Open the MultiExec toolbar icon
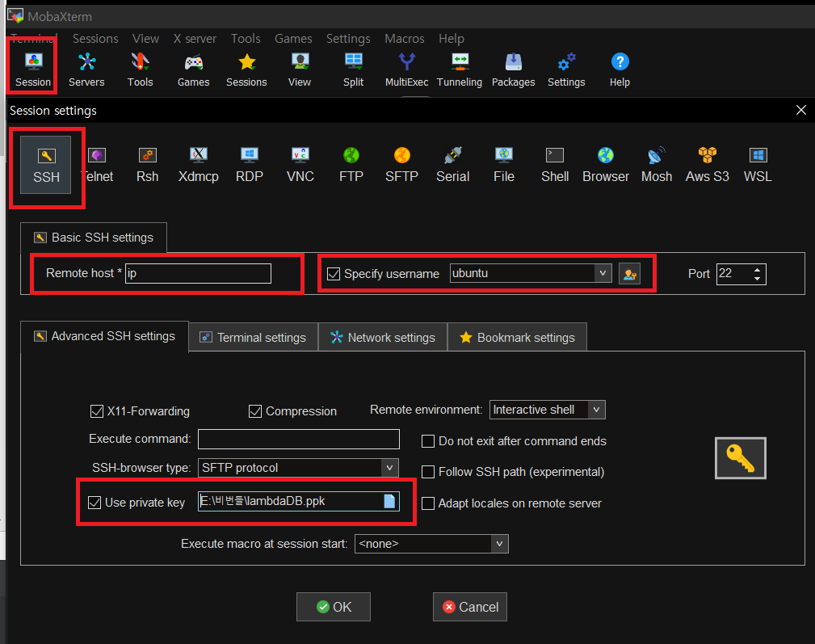815x644 pixels. click(x=406, y=69)
